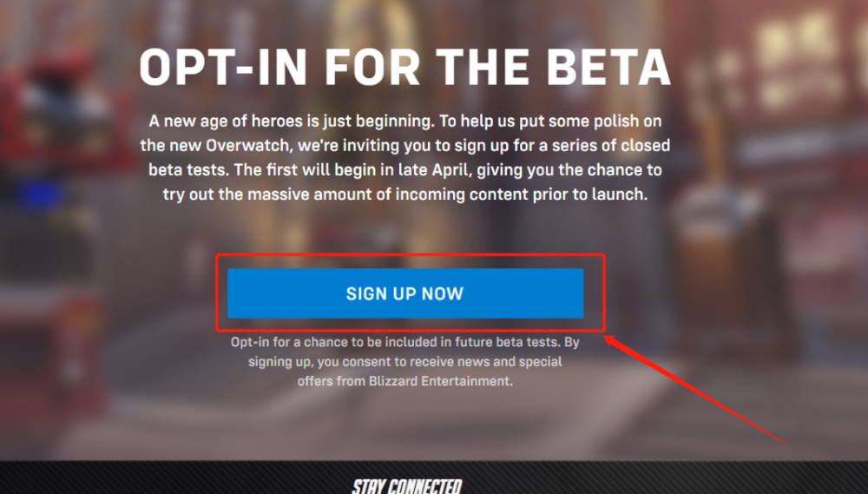868x494 pixels.
Task: Click the SIGN UP NOW button
Action: (x=404, y=293)
